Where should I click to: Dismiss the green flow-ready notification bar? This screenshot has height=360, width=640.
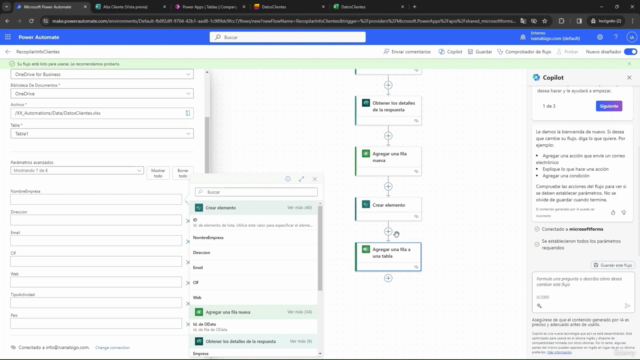[629, 64]
